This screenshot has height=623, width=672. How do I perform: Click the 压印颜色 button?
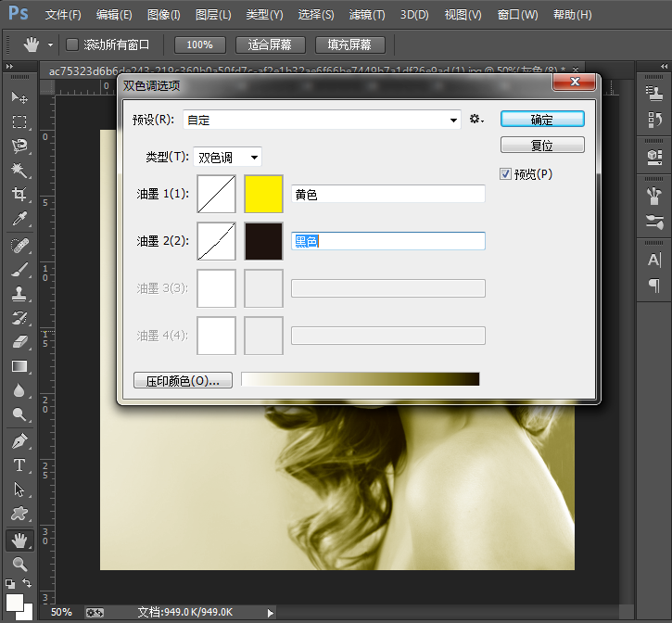pyautogui.click(x=183, y=380)
